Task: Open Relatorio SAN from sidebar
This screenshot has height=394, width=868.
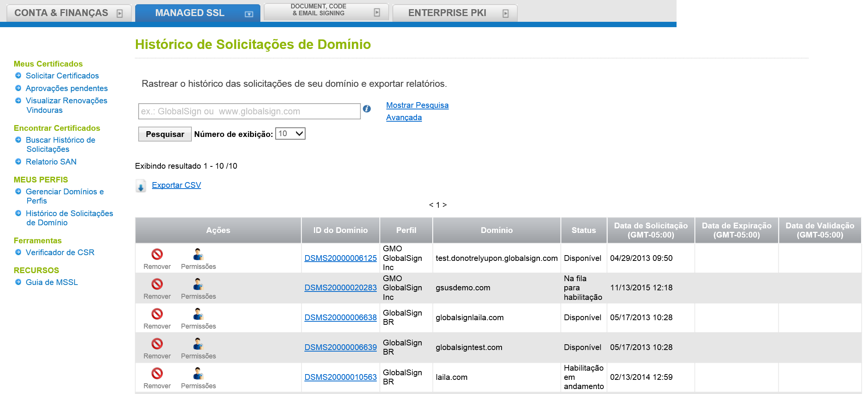Action: pos(51,162)
